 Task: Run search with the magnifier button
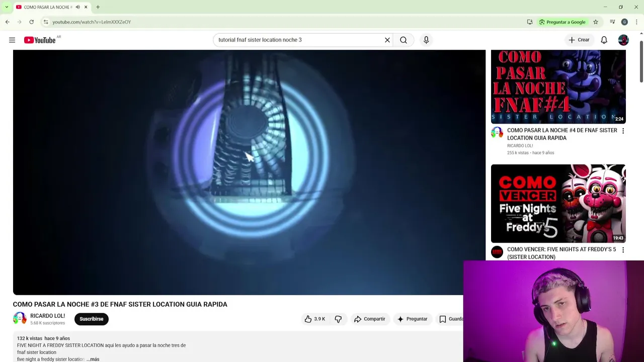point(404,40)
